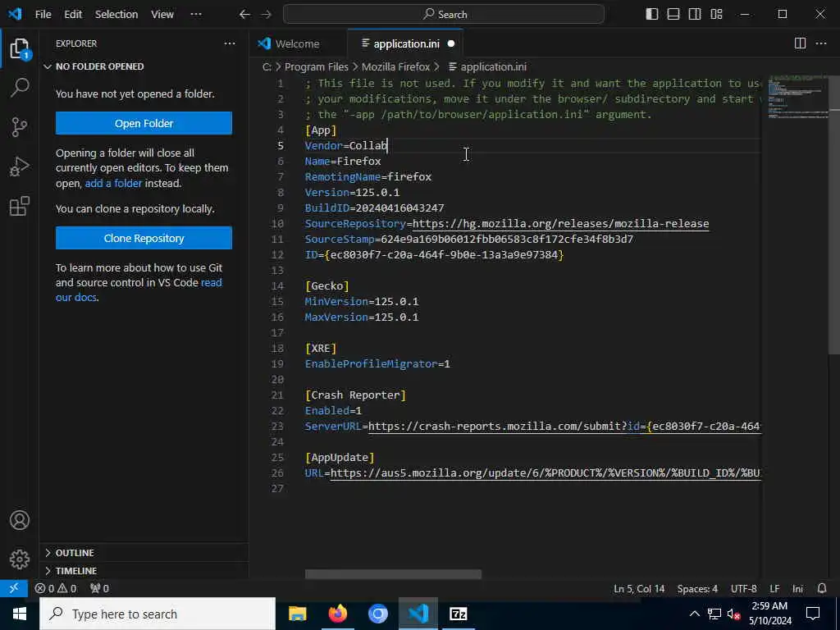Click the muted volume tray icon
This screenshot has width=840, height=630.
[x=733, y=614]
